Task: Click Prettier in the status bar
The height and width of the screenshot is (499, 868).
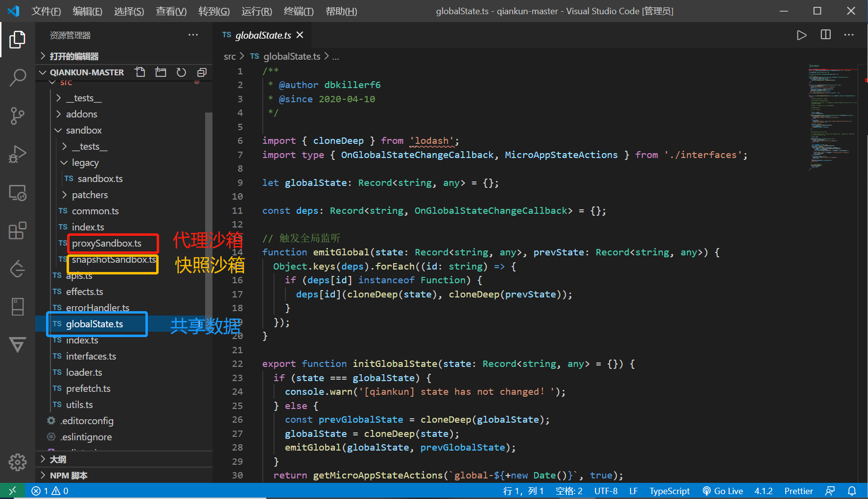Action: coord(798,491)
